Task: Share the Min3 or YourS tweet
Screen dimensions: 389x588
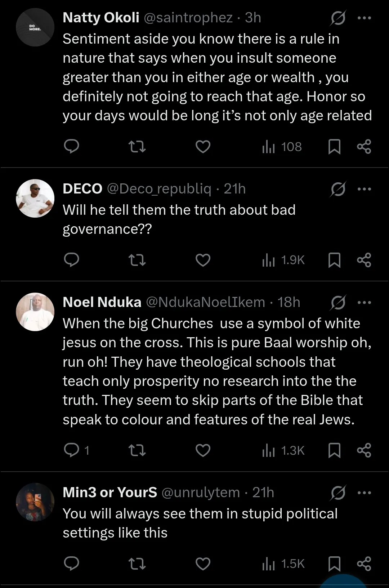Action: tap(364, 564)
